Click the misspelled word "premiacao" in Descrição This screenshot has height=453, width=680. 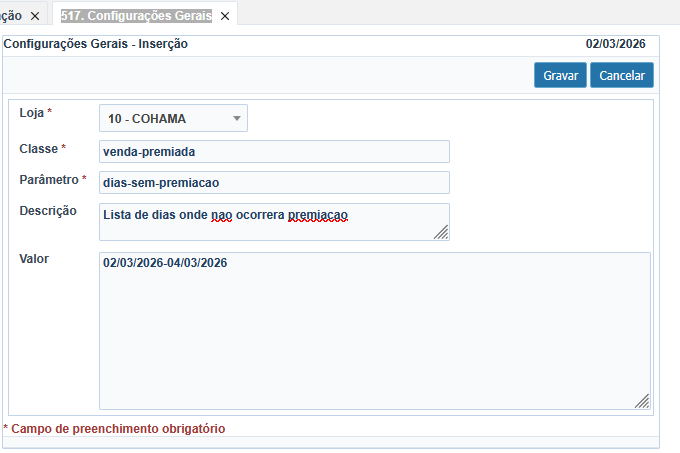(x=317, y=215)
